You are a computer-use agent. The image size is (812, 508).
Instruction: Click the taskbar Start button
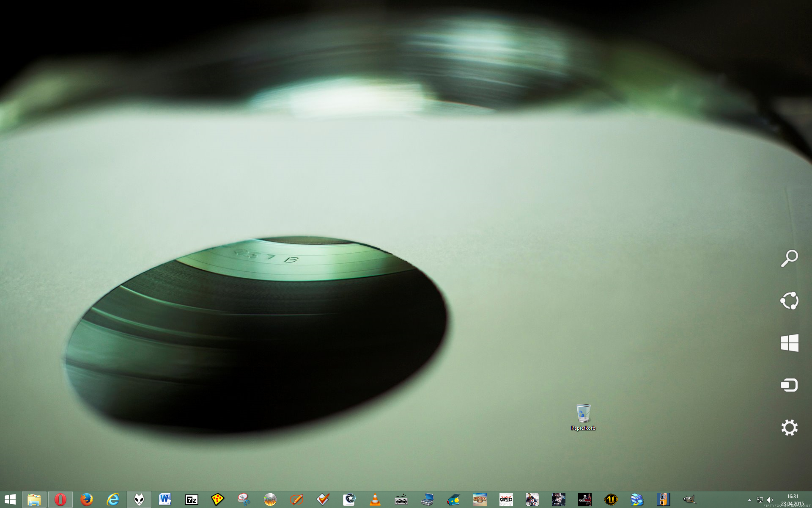tap(10, 500)
